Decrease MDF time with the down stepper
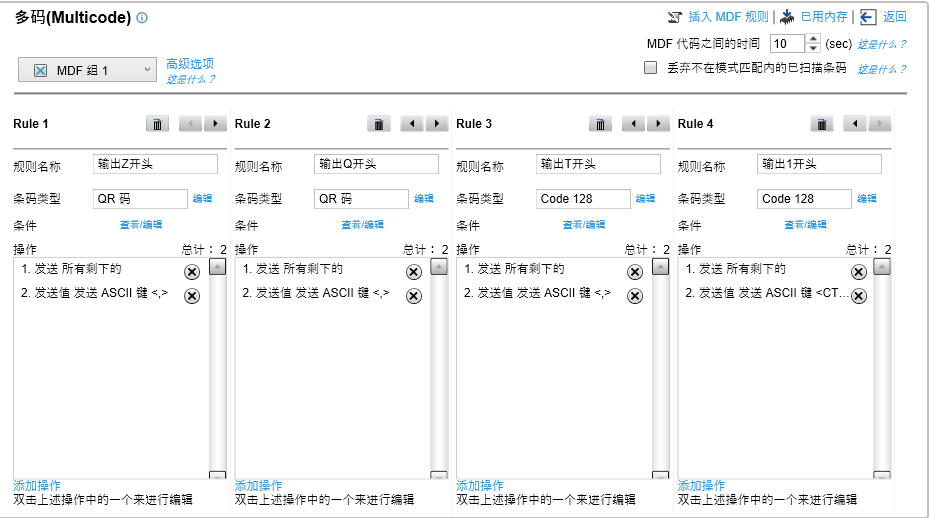929x518 pixels. coord(812,49)
